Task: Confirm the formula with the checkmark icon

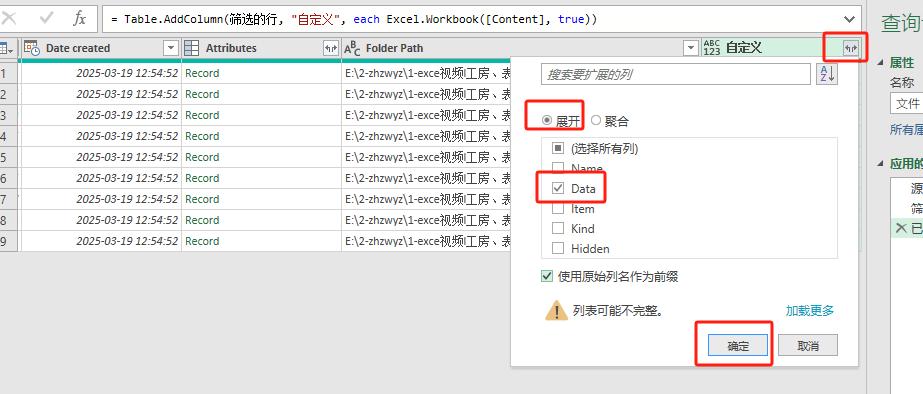Action: 46,19
